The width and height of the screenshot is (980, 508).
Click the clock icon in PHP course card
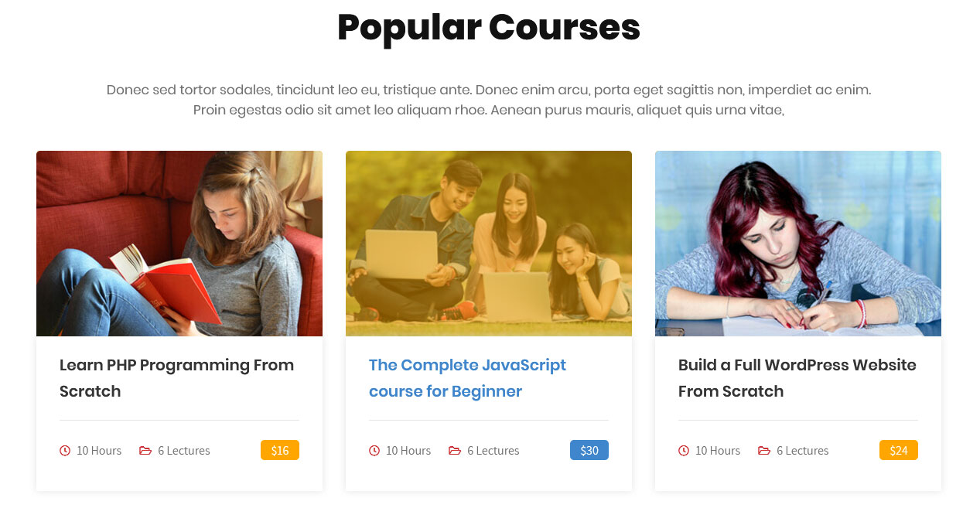click(x=65, y=451)
